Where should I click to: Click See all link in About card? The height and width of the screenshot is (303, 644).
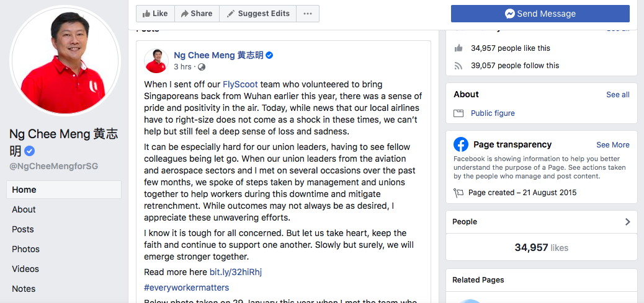618,94
